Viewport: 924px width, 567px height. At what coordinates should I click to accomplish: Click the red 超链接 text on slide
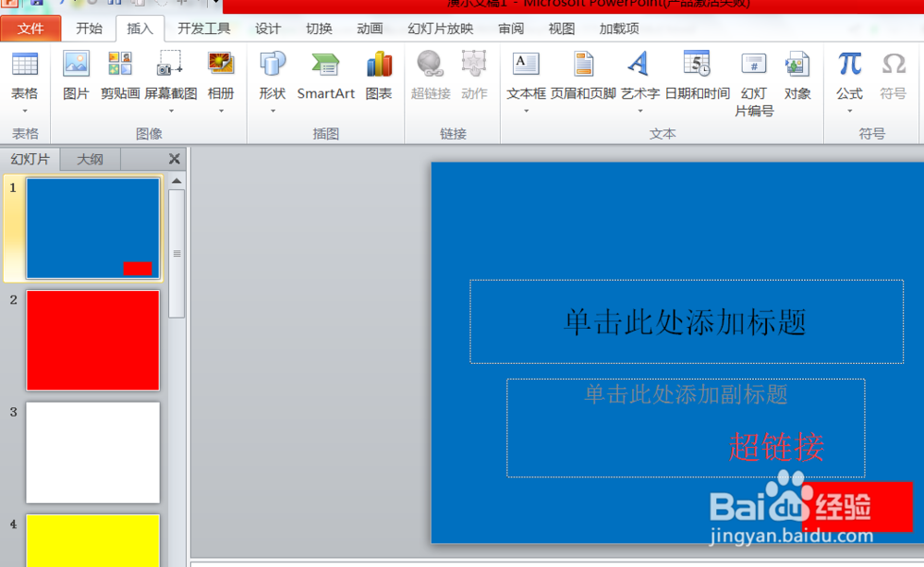(776, 447)
